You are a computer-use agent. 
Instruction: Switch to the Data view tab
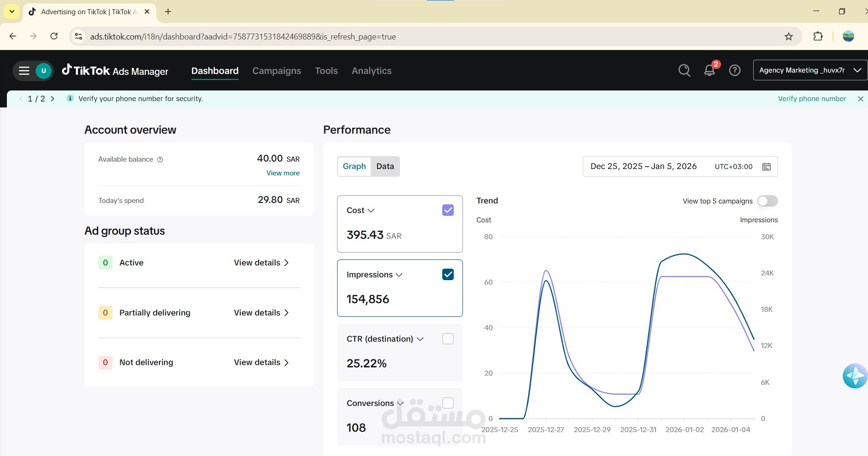click(x=385, y=166)
